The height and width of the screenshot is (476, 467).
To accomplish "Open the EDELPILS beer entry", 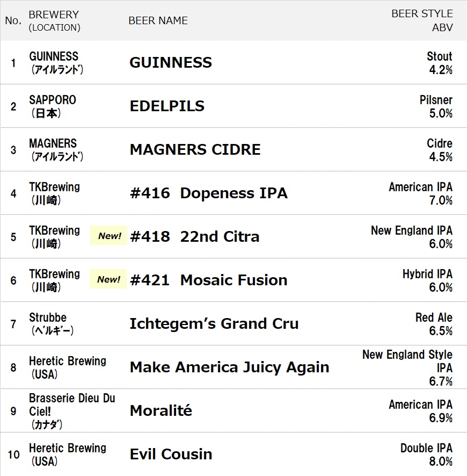I will coord(167,106).
